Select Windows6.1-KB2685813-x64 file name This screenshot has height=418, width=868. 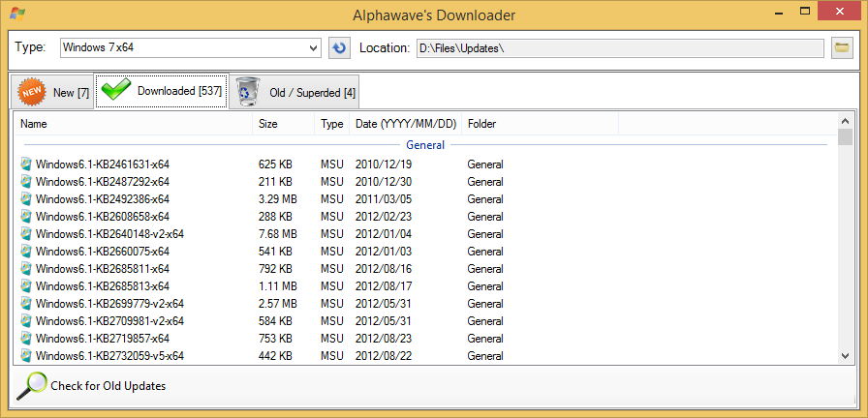[x=103, y=285]
